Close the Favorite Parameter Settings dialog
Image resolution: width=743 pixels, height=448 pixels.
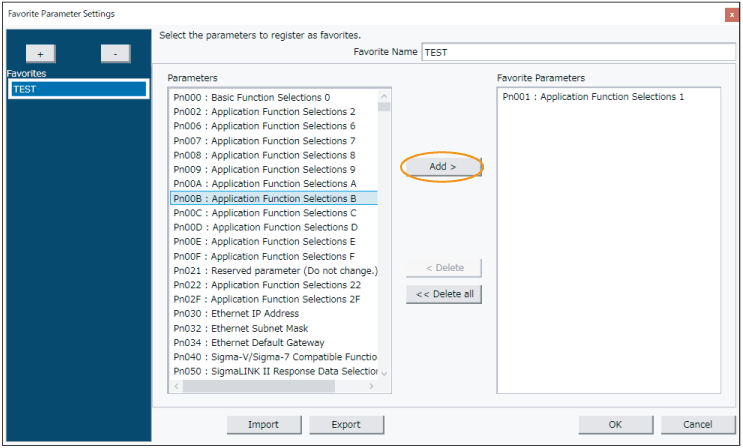pos(732,14)
